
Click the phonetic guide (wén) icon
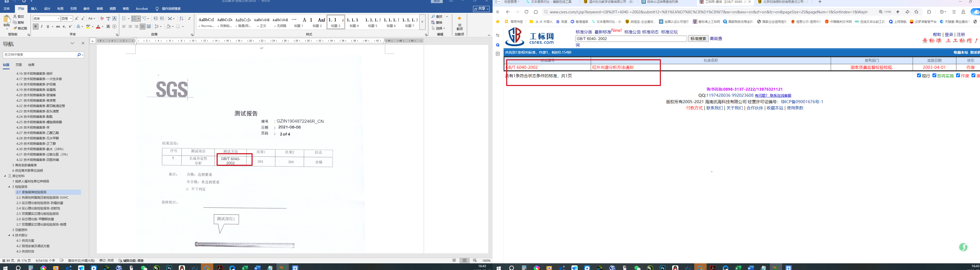point(108,19)
